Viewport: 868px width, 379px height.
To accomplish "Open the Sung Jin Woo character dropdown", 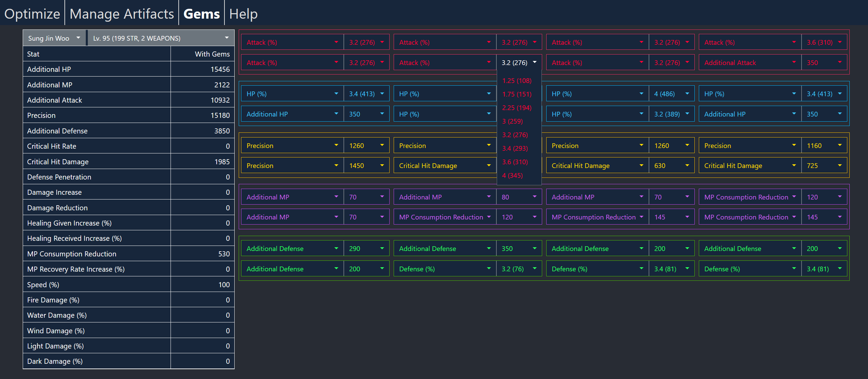I will 54,38.
